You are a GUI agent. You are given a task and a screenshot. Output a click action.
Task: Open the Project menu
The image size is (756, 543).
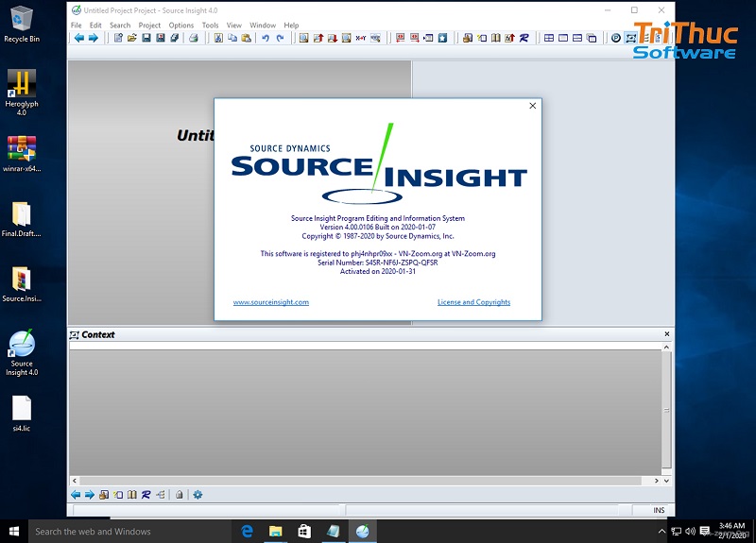coord(149,25)
